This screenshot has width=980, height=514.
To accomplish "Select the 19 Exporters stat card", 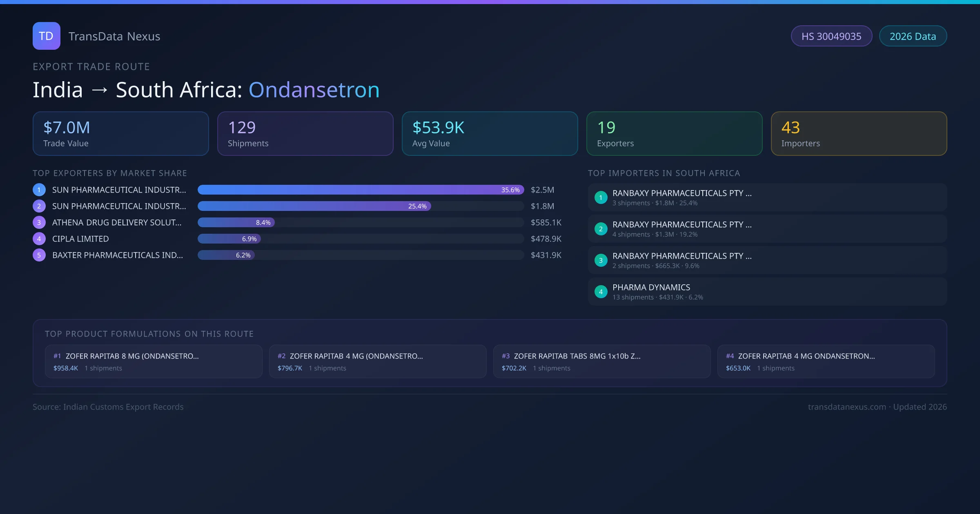I will coord(674,134).
